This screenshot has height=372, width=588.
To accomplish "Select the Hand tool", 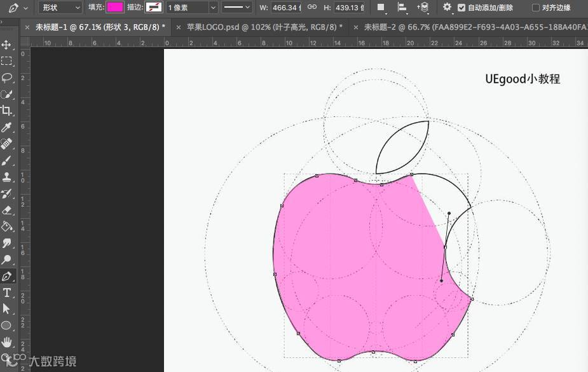I will tap(6, 341).
